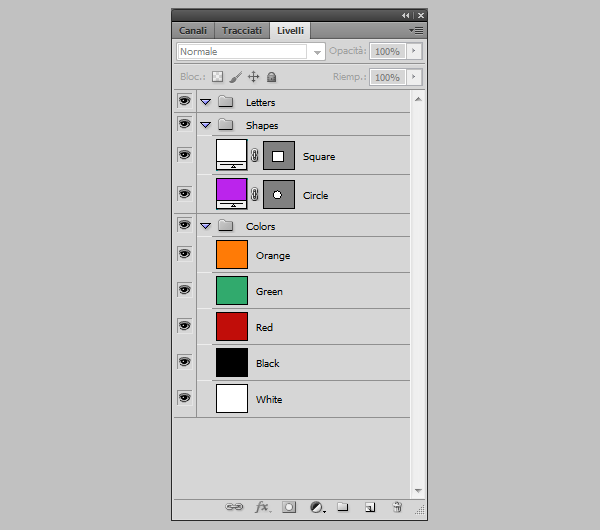Click the link layers icon at panel bottom
Image resolution: width=600 pixels, height=530 pixels.
[234, 507]
